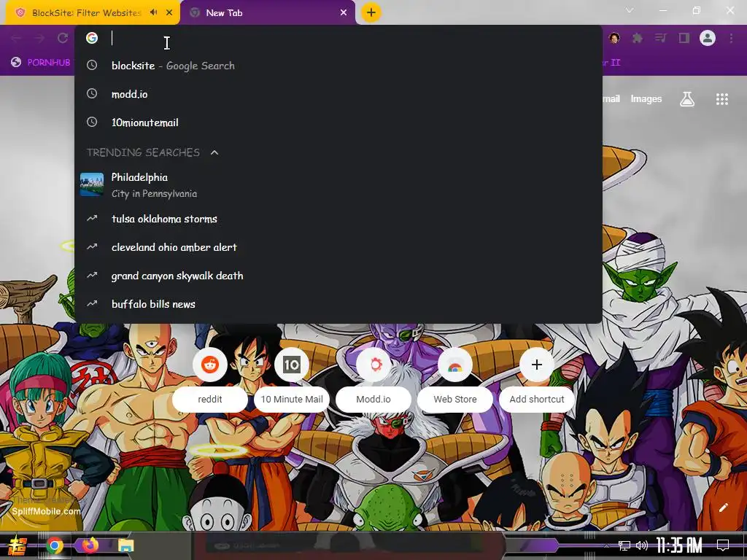Screen dimensions: 747x560
Task: Mute the BlockSite tab audio icon
Action: coord(153,12)
